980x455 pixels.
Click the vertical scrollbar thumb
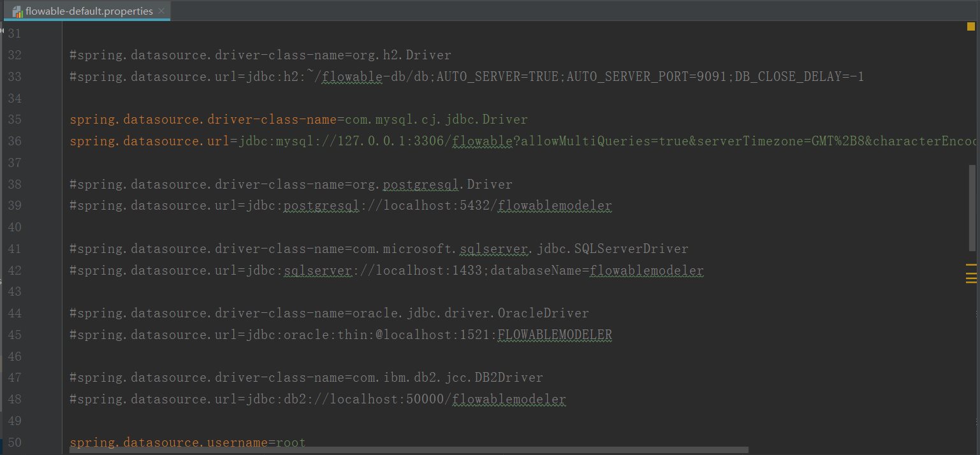[x=972, y=207]
